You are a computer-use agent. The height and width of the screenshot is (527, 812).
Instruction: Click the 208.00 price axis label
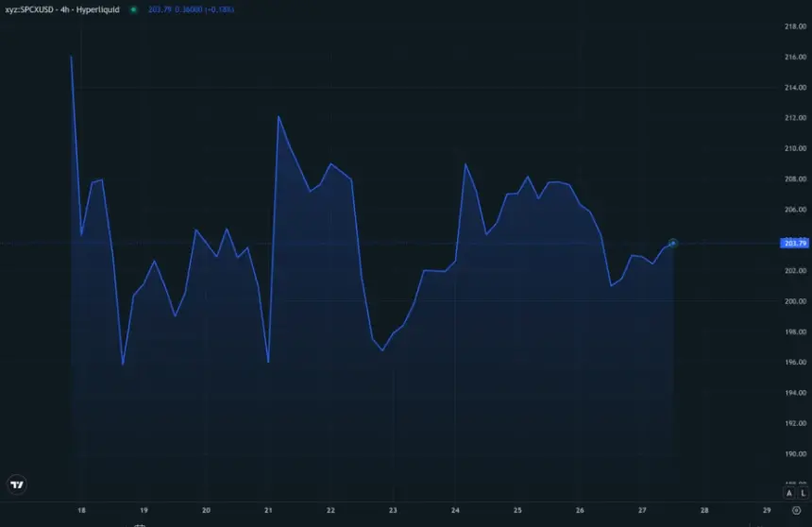click(795, 178)
